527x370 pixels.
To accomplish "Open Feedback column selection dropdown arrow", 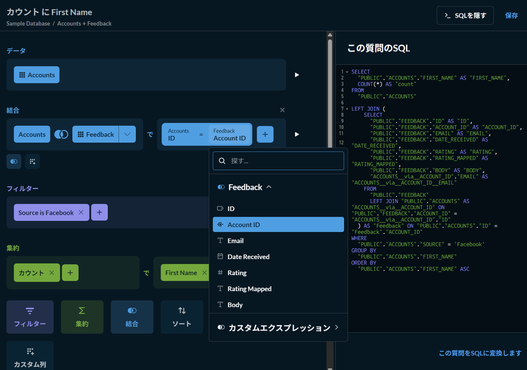I will [x=127, y=134].
